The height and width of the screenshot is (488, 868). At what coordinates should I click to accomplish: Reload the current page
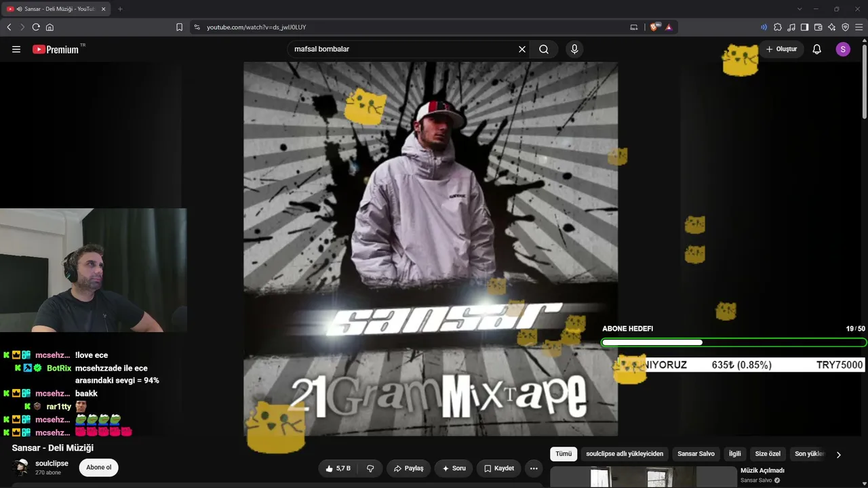(36, 27)
